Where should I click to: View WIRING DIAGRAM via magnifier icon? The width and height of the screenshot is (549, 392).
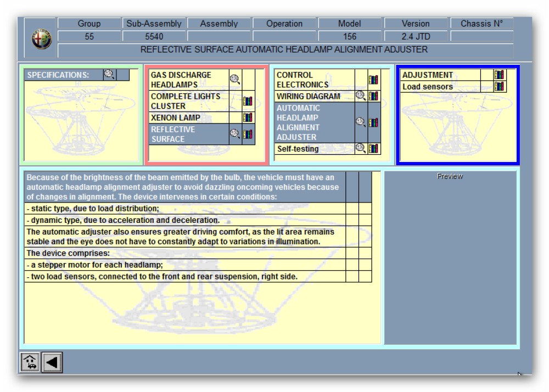tap(361, 96)
